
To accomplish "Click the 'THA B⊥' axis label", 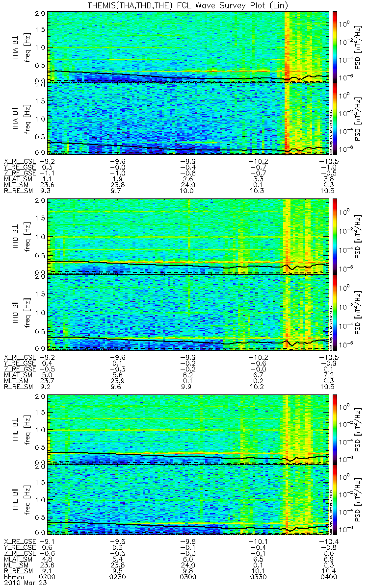I will pyautogui.click(x=16, y=47).
